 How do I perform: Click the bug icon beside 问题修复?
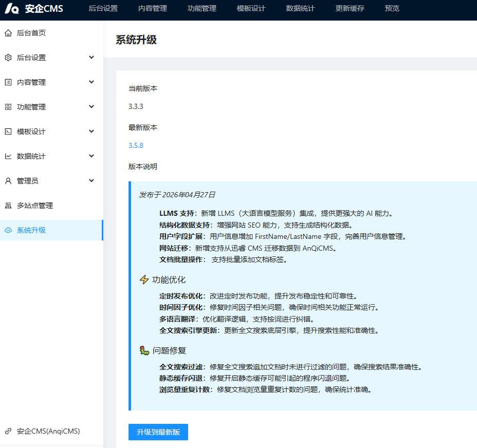coord(144,350)
